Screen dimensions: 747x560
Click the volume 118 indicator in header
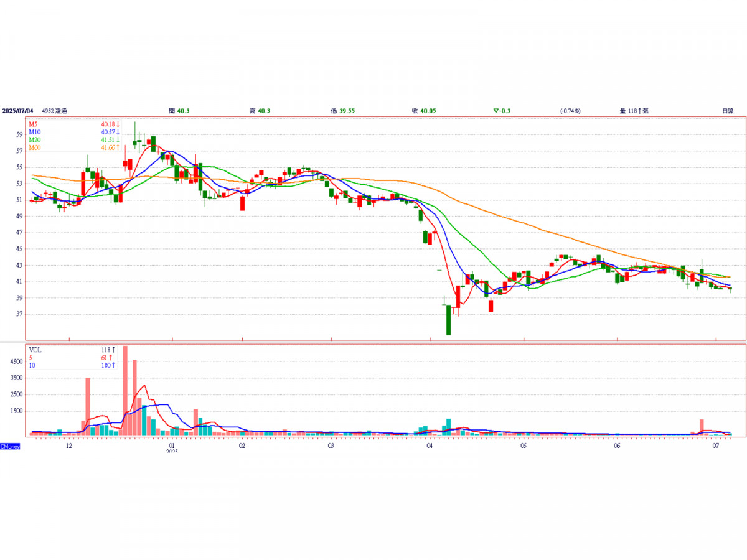click(x=634, y=111)
